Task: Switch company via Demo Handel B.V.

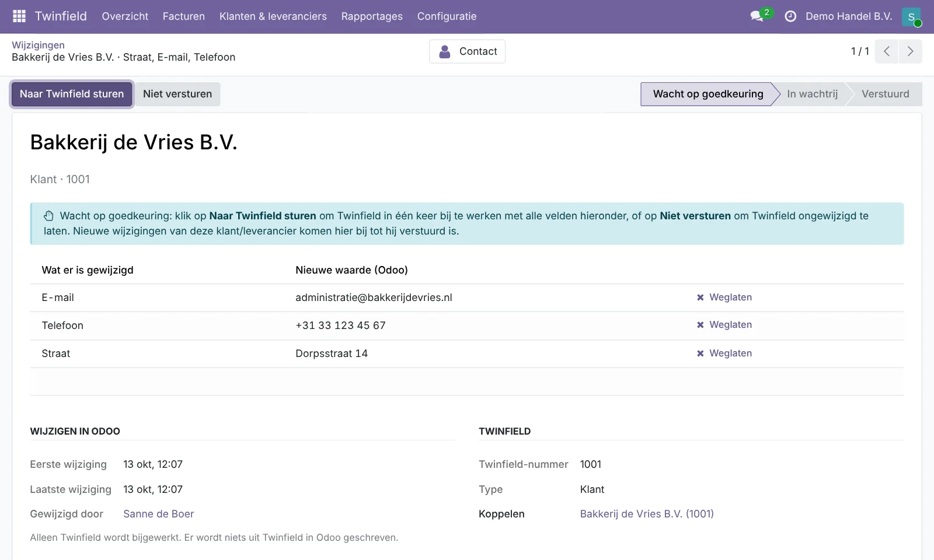Action: (x=849, y=16)
